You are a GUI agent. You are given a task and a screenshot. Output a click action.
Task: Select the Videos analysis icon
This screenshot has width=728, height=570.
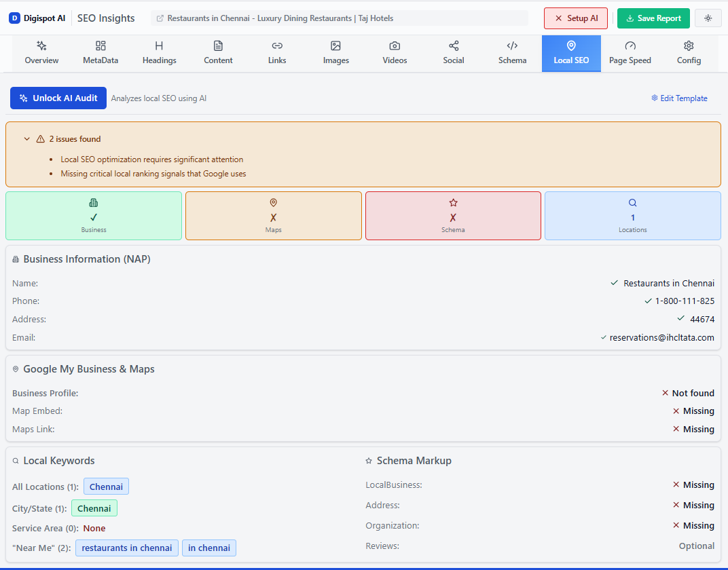click(x=395, y=52)
